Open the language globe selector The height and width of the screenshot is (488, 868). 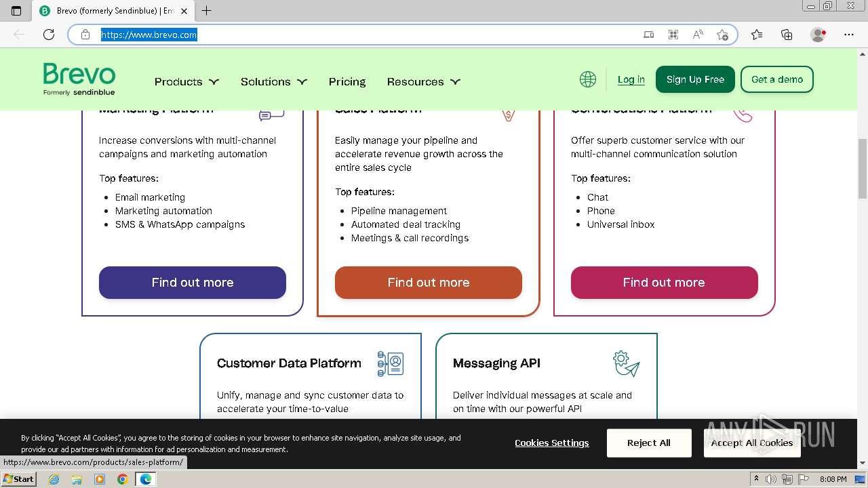[x=588, y=79]
